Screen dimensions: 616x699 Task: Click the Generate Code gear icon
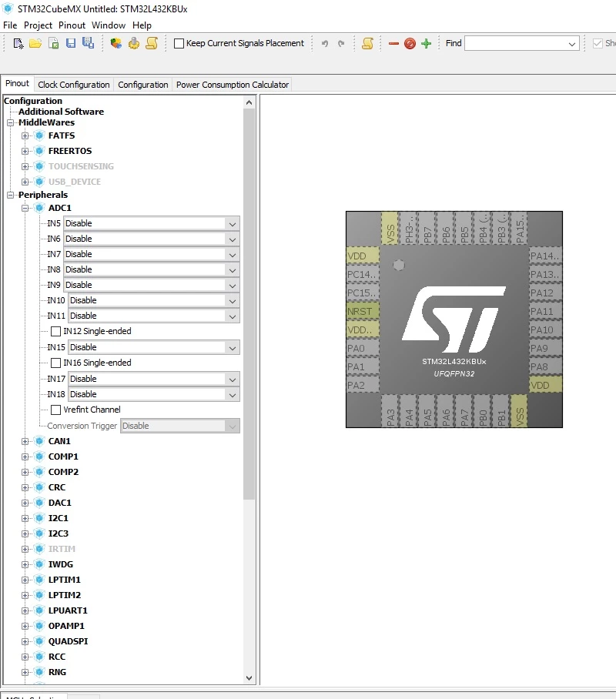(134, 43)
